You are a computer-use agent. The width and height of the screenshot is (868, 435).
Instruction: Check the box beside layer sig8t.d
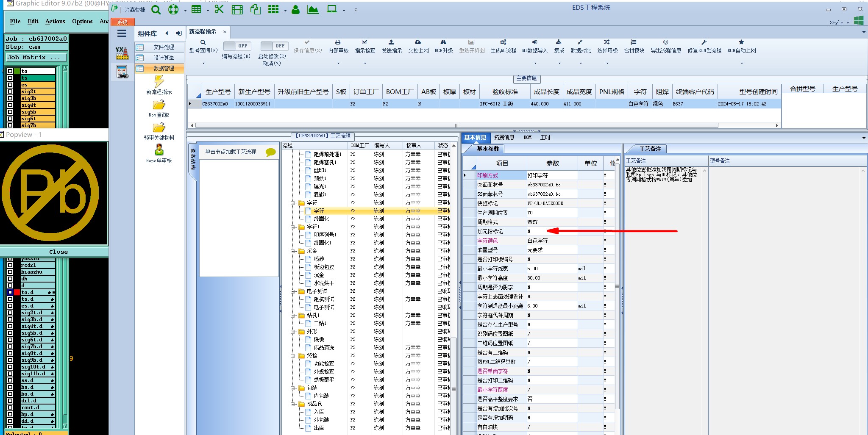[x=10, y=353]
